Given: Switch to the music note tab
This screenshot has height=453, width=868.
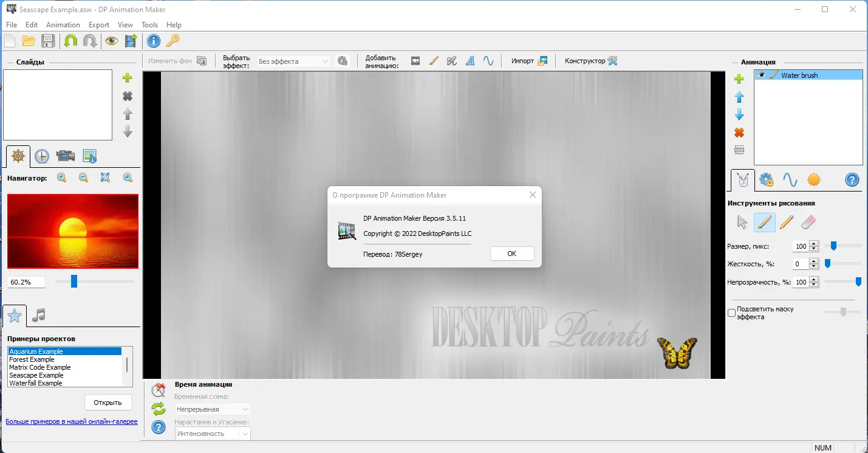Looking at the screenshot, I should tap(39, 315).
